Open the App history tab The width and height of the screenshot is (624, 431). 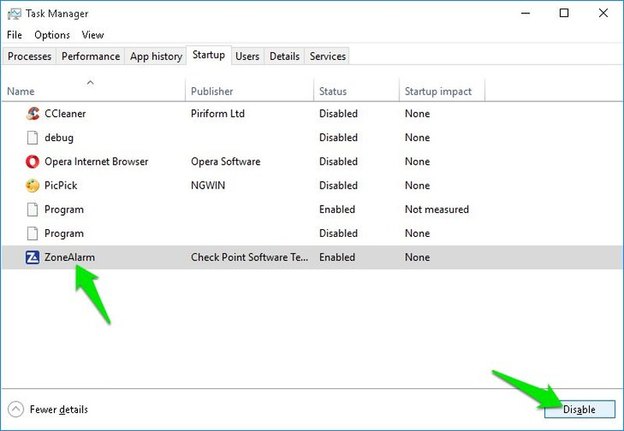coord(155,56)
